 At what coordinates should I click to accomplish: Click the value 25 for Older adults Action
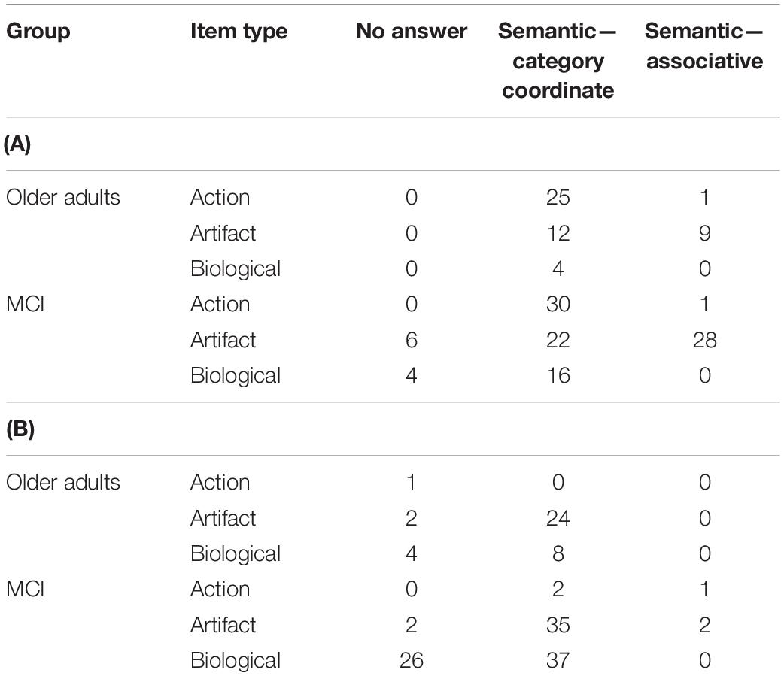coord(558,197)
